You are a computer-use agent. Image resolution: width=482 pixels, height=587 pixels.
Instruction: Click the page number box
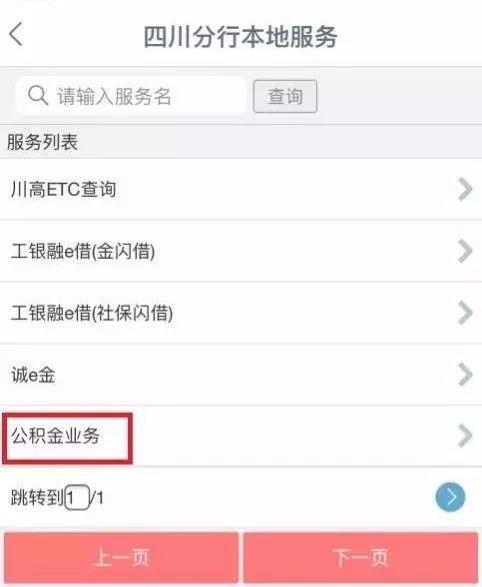[x=77, y=498]
